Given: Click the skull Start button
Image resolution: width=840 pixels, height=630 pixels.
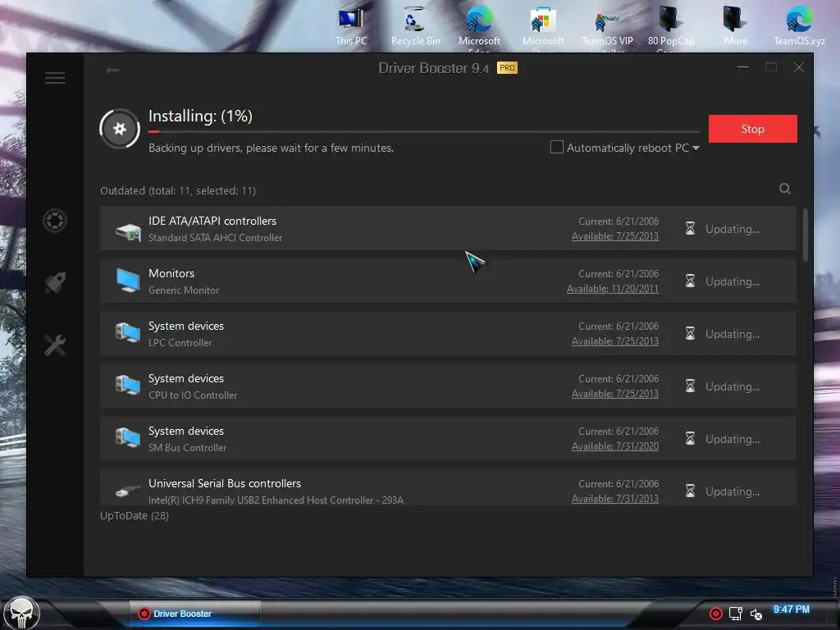Looking at the screenshot, I should click(x=21, y=613).
